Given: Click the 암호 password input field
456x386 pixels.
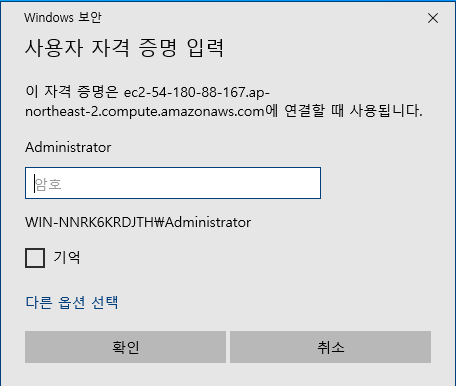Looking at the screenshot, I should 173,183.
